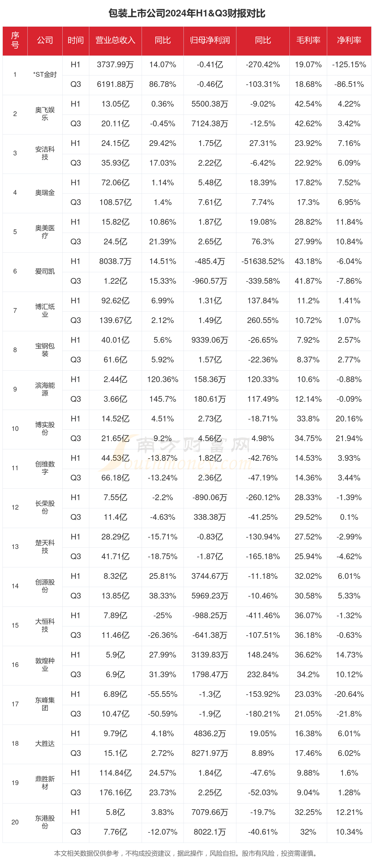
Task: Click 博实股份 Q3 net margin 21.94%
Action: (x=349, y=438)
